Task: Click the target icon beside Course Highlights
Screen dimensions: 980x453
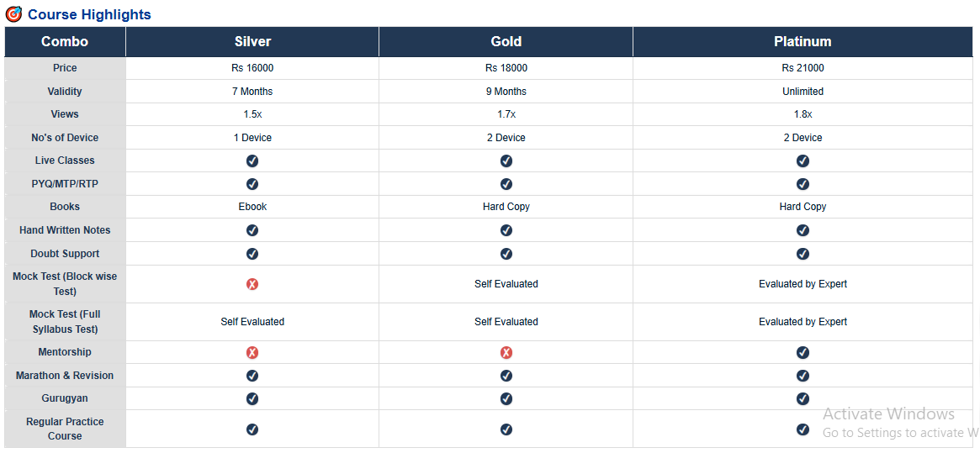Action: 13,14
